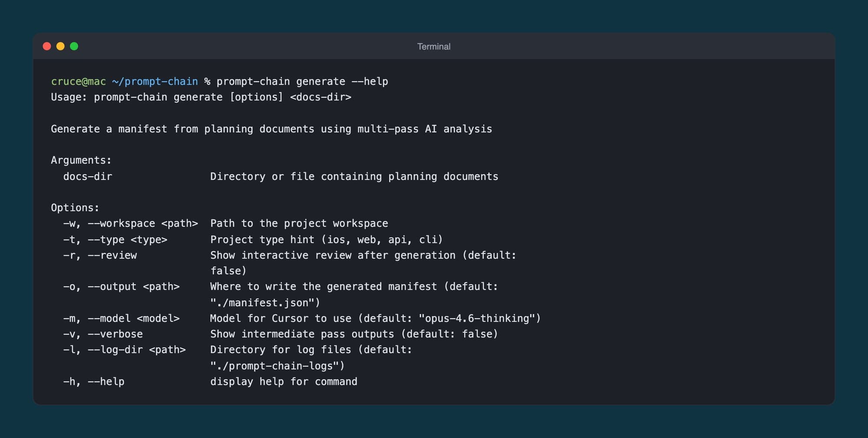Click the cruce@mac prompt username
The height and width of the screenshot is (438, 868).
(x=79, y=82)
